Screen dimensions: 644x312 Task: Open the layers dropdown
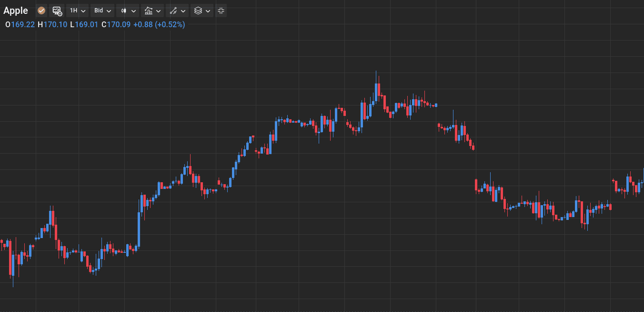pos(202,10)
